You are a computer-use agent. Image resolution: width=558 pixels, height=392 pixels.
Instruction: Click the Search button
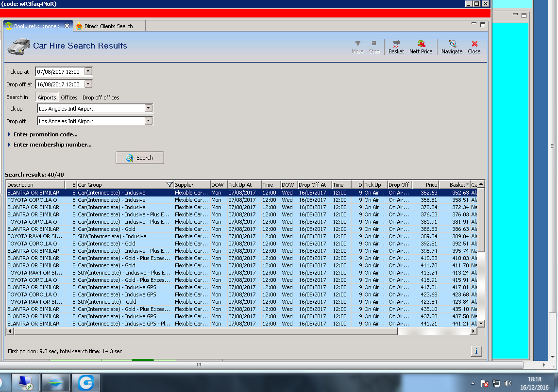click(x=139, y=158)
